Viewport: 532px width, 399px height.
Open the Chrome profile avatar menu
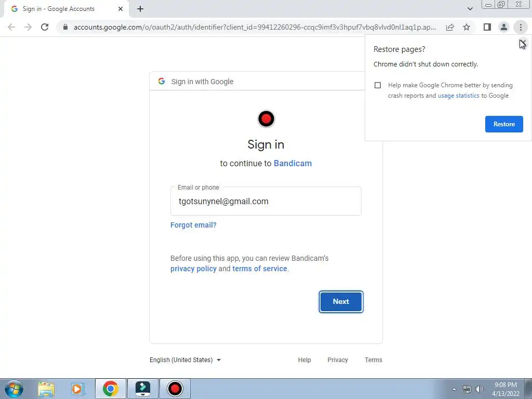tap(504, 27)
